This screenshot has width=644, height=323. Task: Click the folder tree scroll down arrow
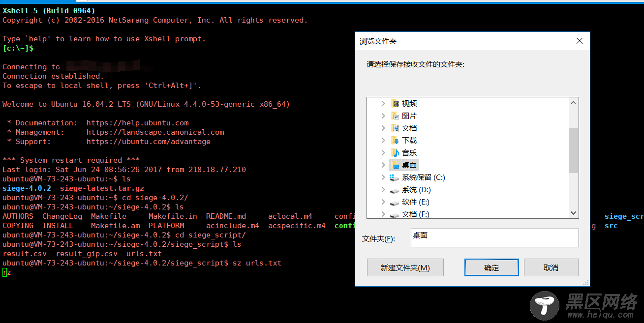tap(573, 213)
